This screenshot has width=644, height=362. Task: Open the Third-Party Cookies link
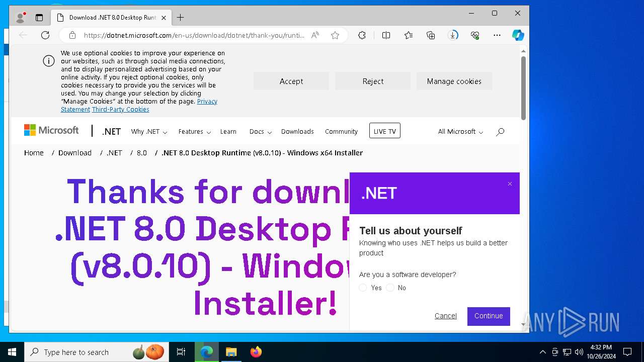pyautogui.click(x=121, y=109)
